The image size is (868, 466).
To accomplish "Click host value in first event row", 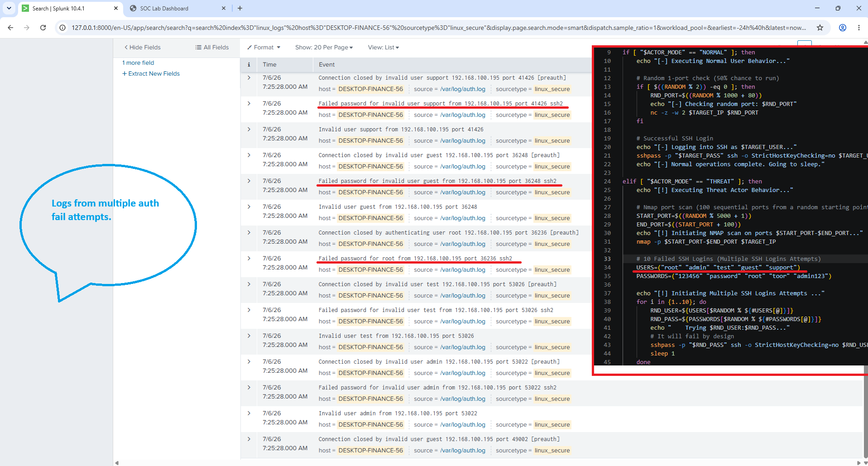I will [x=370, y=89].
